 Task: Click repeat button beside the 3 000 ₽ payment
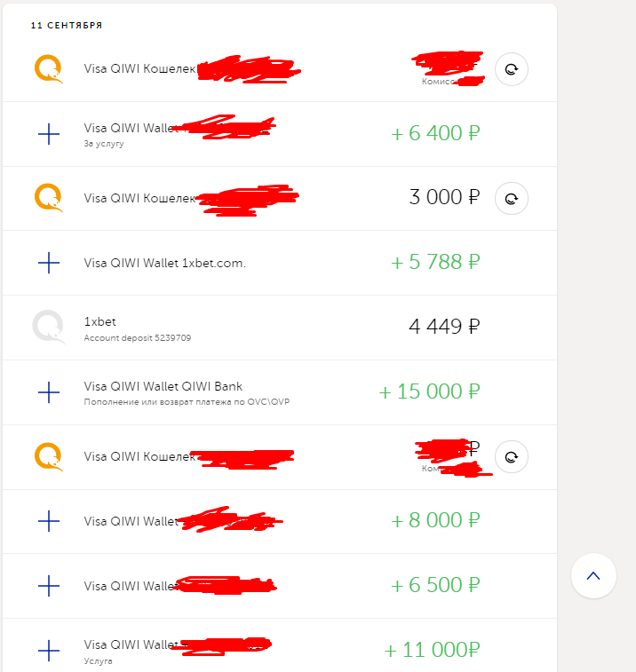(x=512, y=198)
